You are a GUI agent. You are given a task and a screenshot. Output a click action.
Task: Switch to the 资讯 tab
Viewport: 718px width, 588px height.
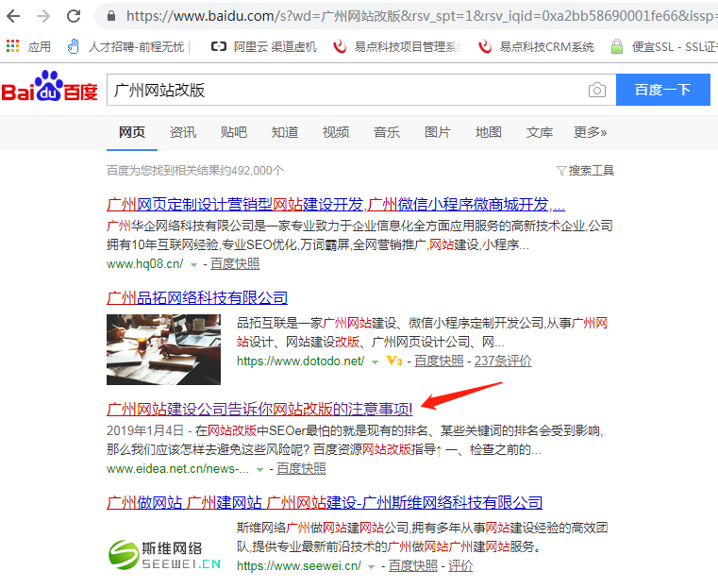pyautogui.click(x=183, y=132)
